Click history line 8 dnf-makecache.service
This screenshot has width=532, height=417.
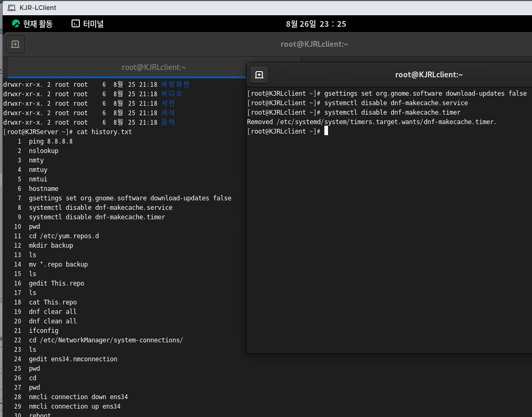point(101,208)
